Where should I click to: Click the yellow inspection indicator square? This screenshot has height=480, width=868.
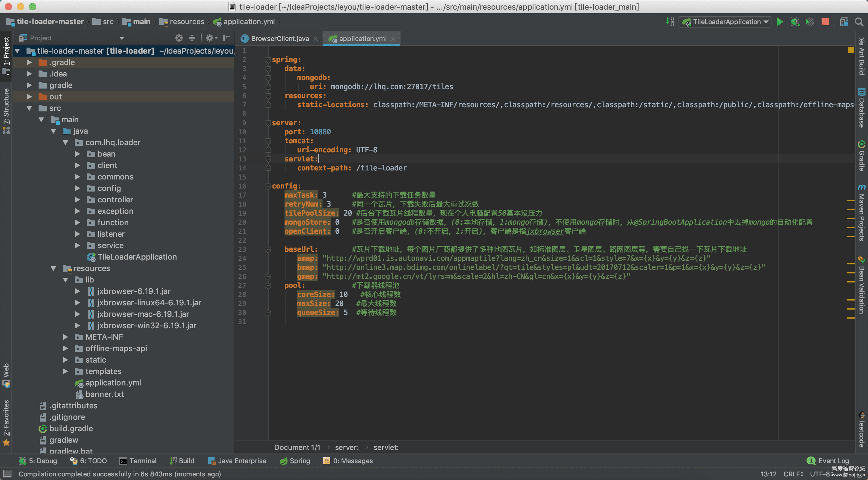point(851,50)
